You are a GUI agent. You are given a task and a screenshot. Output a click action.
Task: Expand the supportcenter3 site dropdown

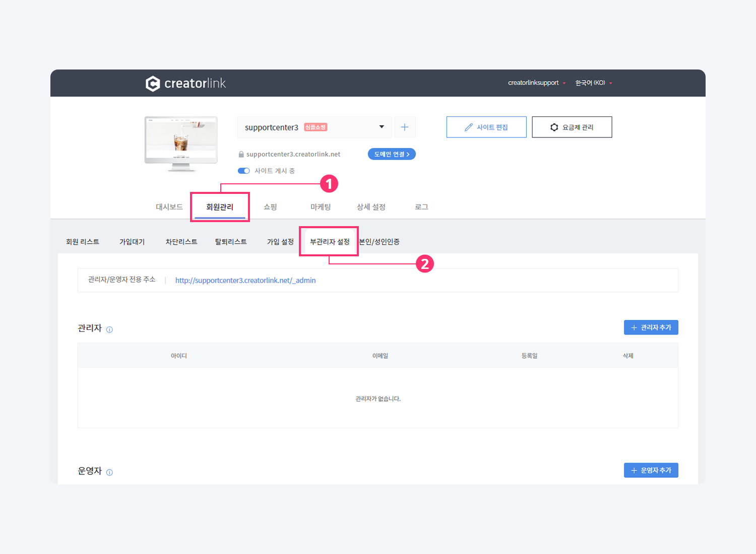[382, 127]
